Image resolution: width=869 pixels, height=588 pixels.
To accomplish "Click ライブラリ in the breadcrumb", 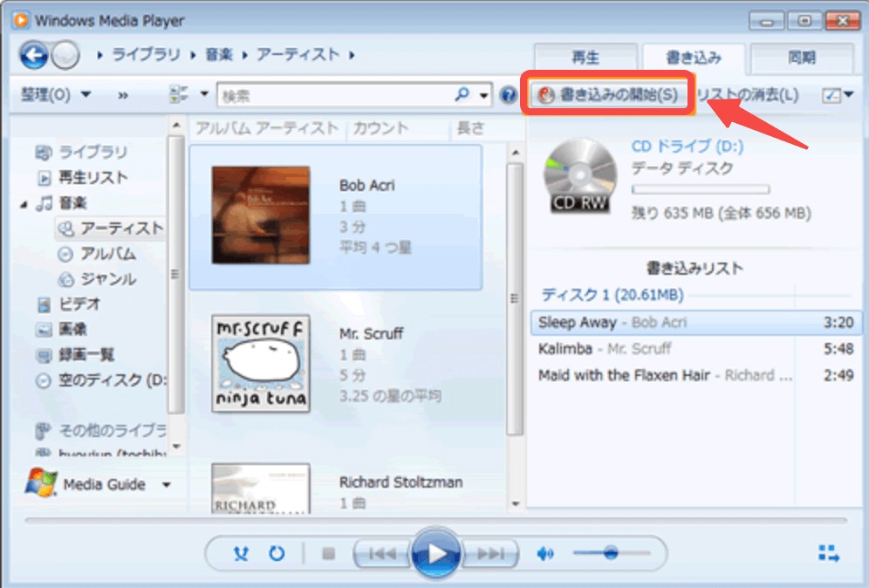I will pyautogui.click(x=147, y=55).
